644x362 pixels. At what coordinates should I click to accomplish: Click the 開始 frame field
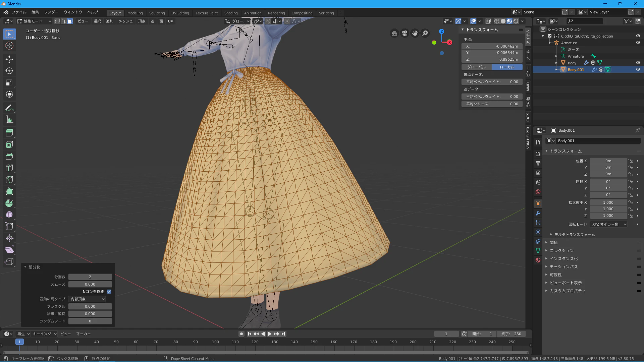pos(482,334)
